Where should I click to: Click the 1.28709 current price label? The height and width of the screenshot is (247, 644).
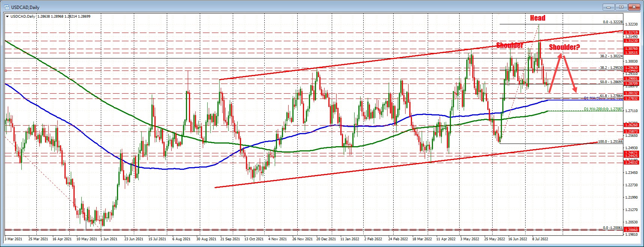[x=631, y=84]
